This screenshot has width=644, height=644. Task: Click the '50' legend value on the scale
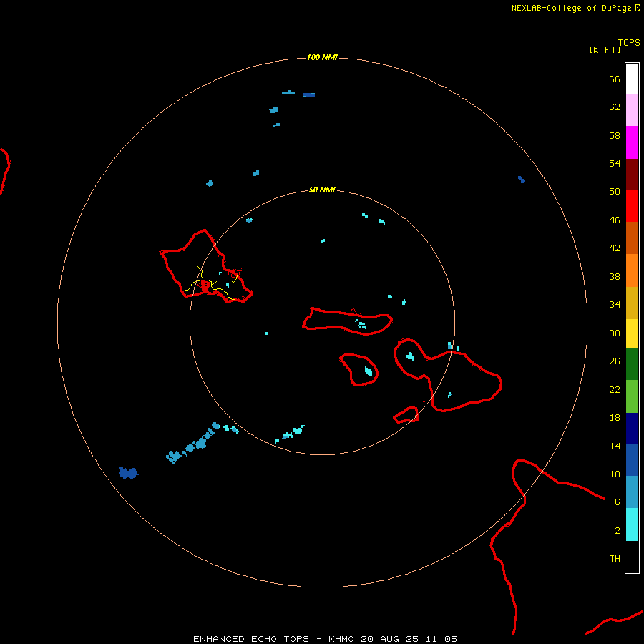point(615,191)
